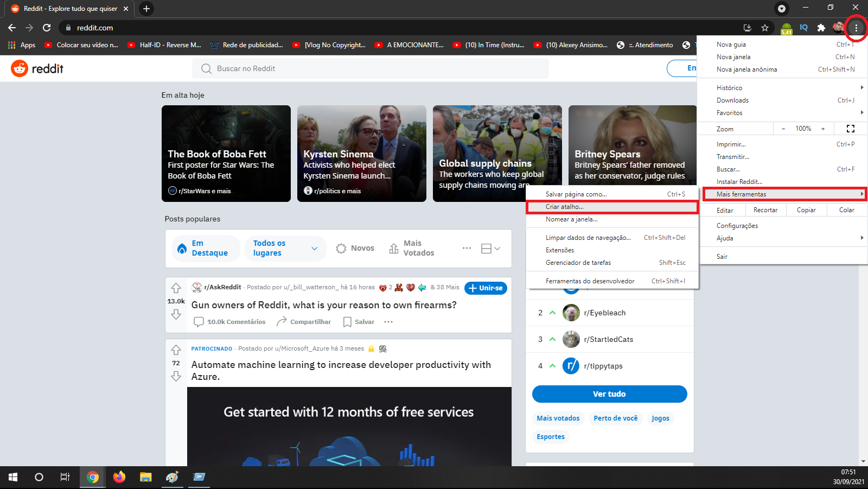Image resolution: width=868 pixels, height=489 pixels.
Task: Open the r/tippytaps community link
Action: [x=603, y=366]
